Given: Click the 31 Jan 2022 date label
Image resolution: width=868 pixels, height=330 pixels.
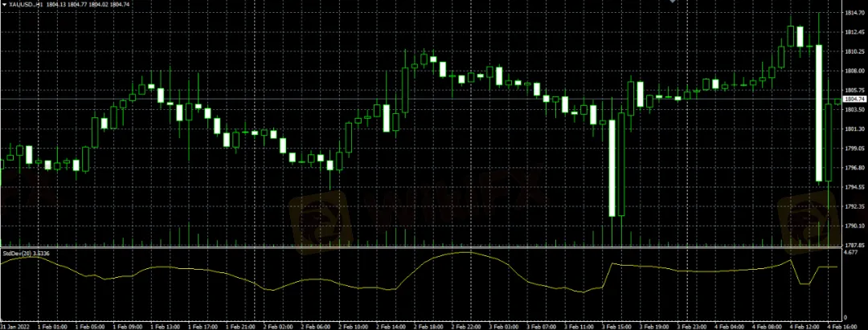Looking at the screenshot, I should click(x=15, y=326).
